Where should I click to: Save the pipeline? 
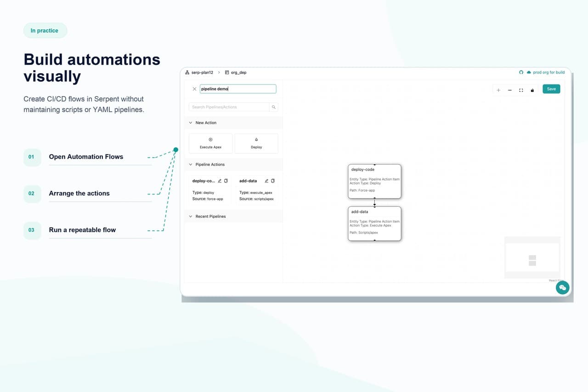[x=551, y=89]
